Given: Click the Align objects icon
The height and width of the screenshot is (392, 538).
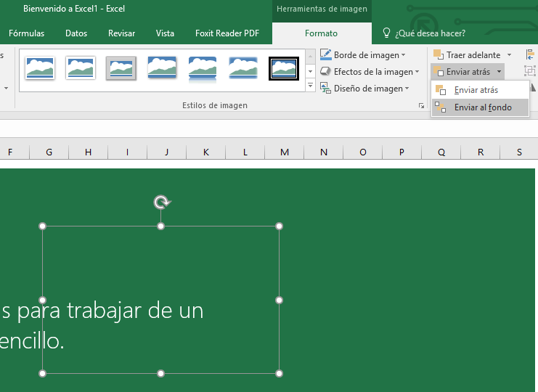Looking at the screenshot, I should [x=530, y=55].
